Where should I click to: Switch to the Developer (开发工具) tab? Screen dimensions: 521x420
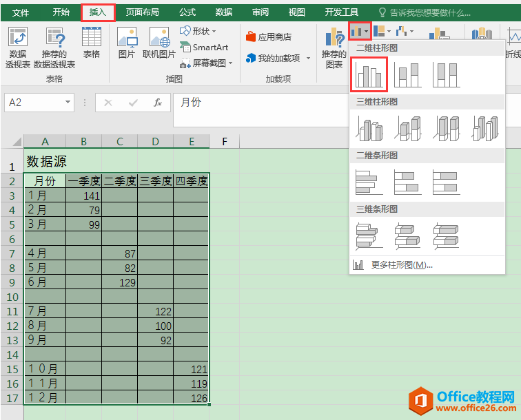click(341, 12)
